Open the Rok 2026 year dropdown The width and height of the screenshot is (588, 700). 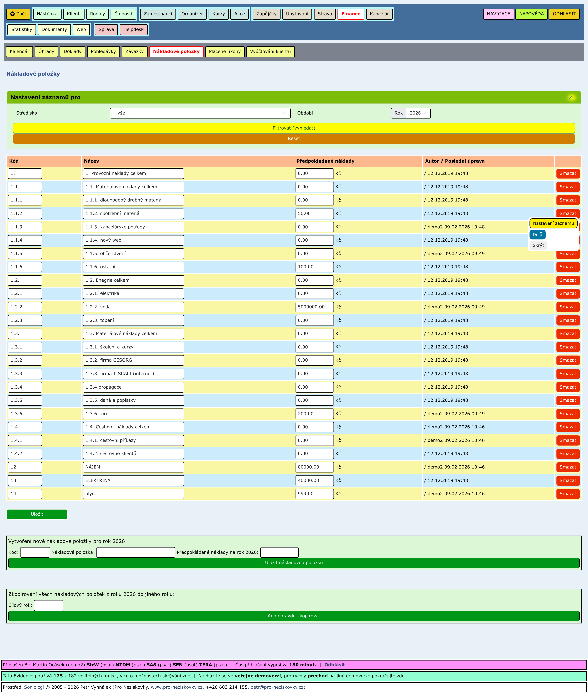tap(418, 113)
